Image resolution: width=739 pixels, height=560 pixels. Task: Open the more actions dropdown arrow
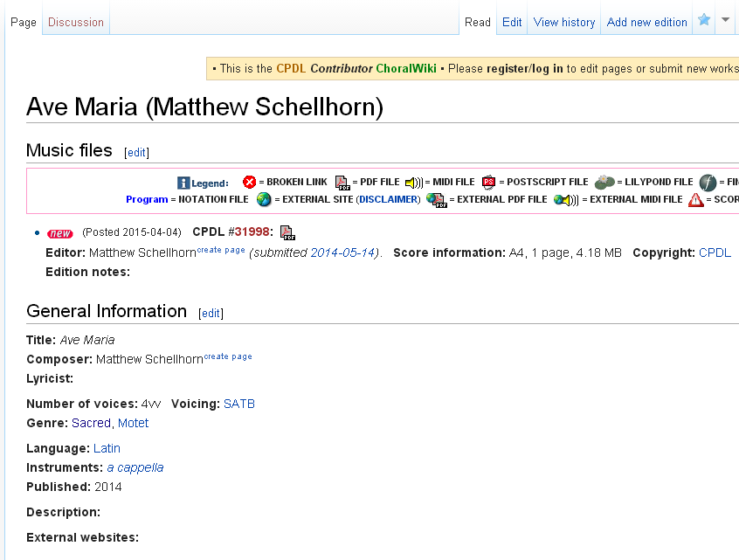point(725,21)
